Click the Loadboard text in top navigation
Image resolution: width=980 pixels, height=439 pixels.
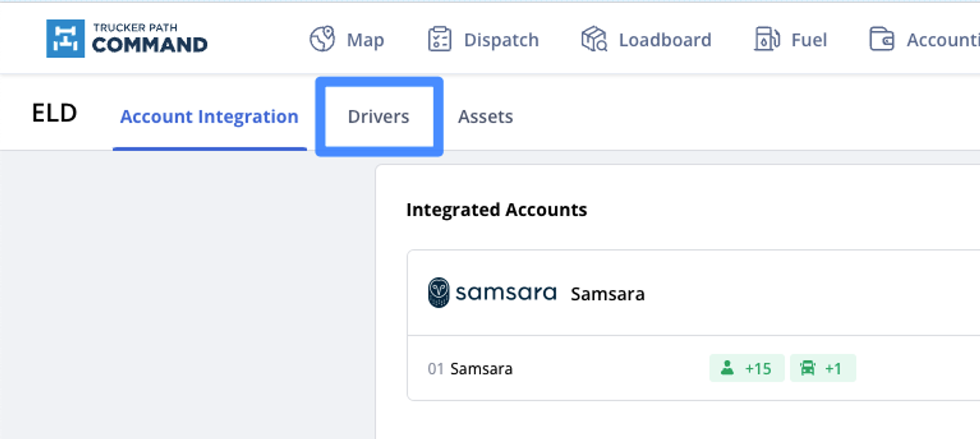(x=664, y=40)
